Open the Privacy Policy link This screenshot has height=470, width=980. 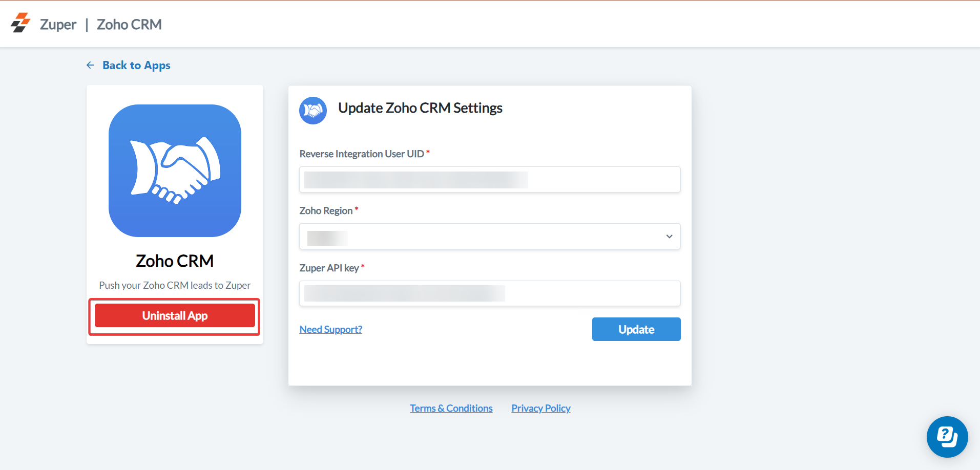point(540,408)
